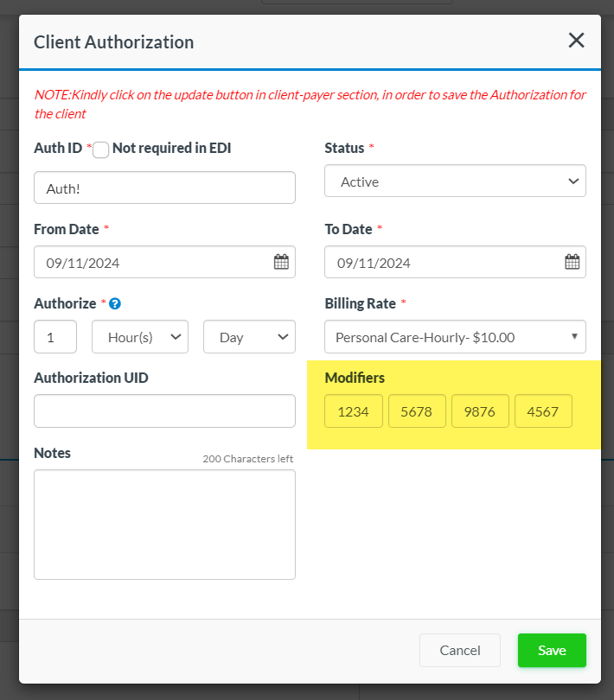This screenshot has width=614, height=700.
Task: Focus the Auth ID text field
Action: coord(164,188)
